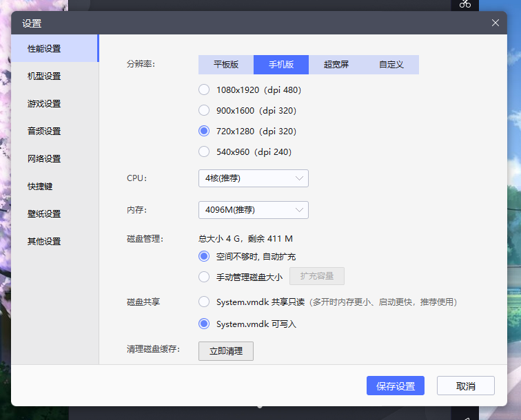
Task: Close the settings dialog with X icon
Action: click(495, 23)
